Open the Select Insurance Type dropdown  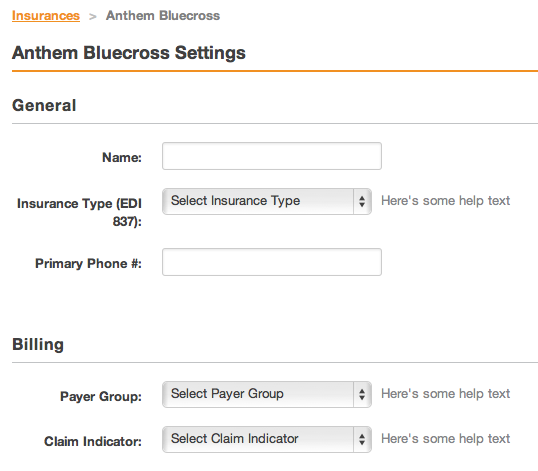tap(267, 201)
